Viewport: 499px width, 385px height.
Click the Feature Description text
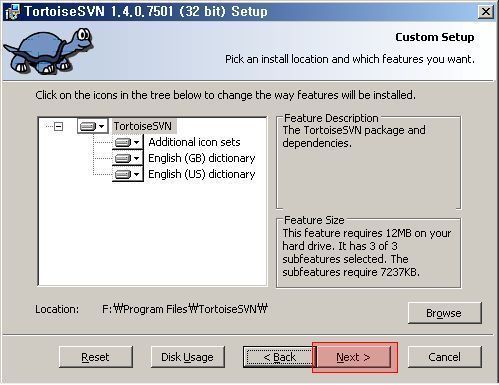(x=354, y=136)
